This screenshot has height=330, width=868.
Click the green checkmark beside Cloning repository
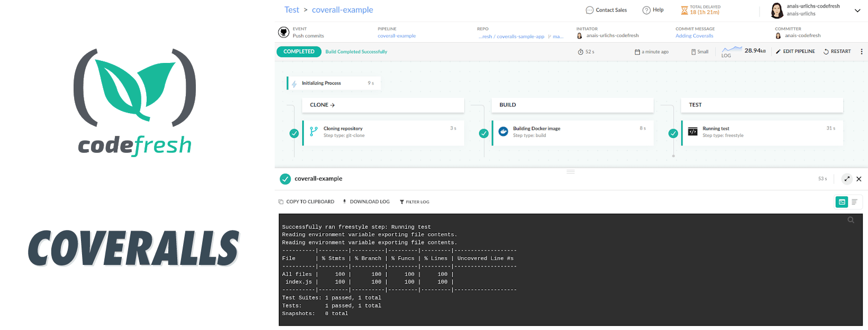tap(294, 134)
